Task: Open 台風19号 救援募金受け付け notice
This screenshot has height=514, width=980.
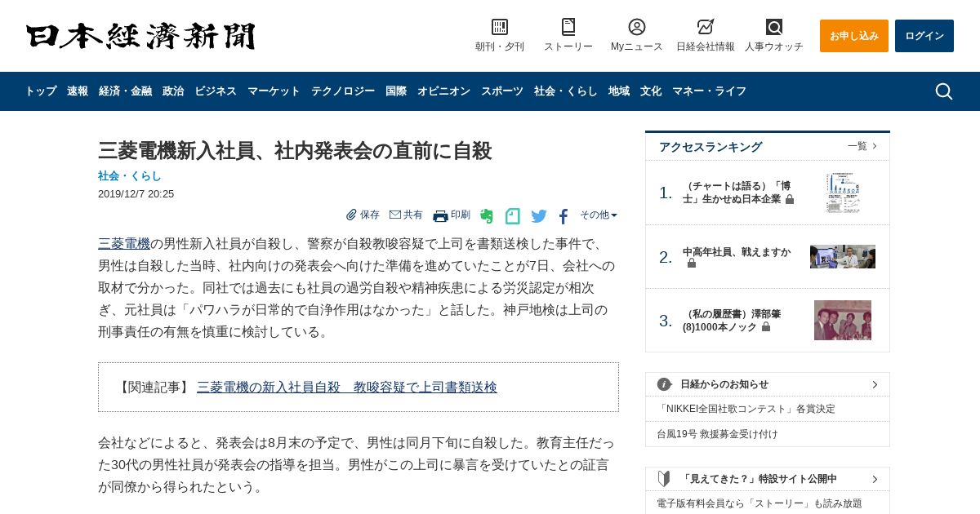Action: (718, 434)
